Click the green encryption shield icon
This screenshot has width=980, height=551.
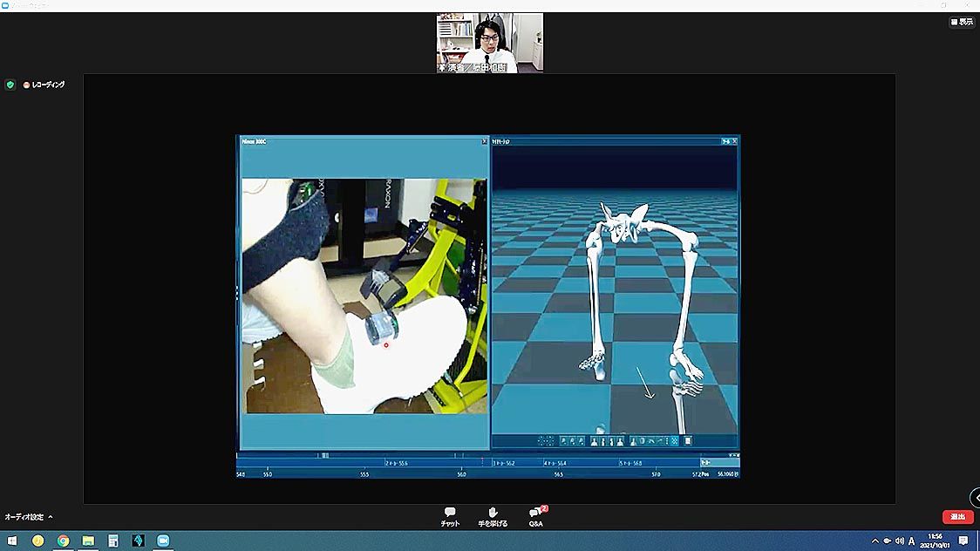point(10,85)
